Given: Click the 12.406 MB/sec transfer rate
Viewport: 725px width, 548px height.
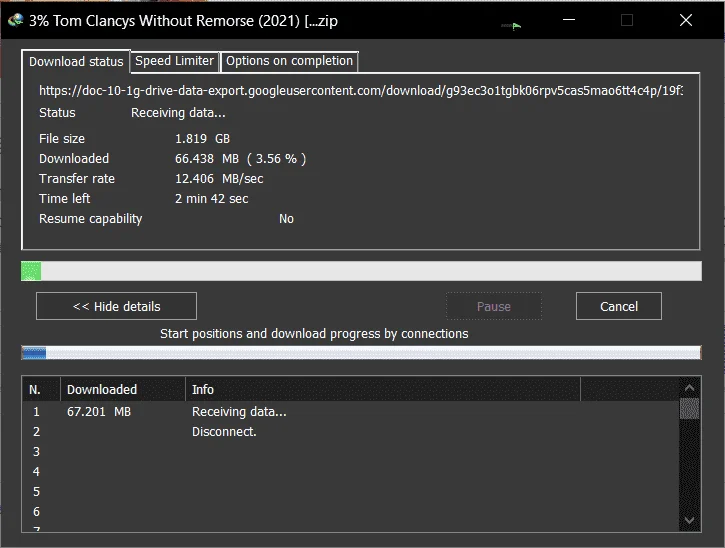Looking at the screenshot, I should 219,179.
